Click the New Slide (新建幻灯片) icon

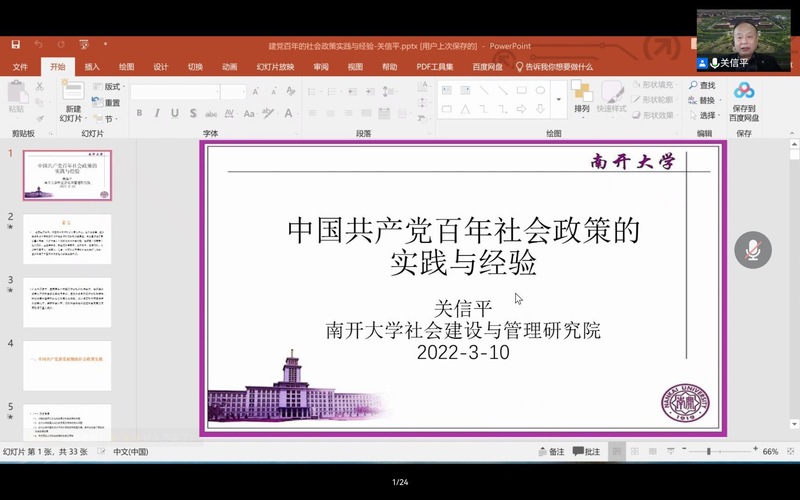tap(73, 97)
